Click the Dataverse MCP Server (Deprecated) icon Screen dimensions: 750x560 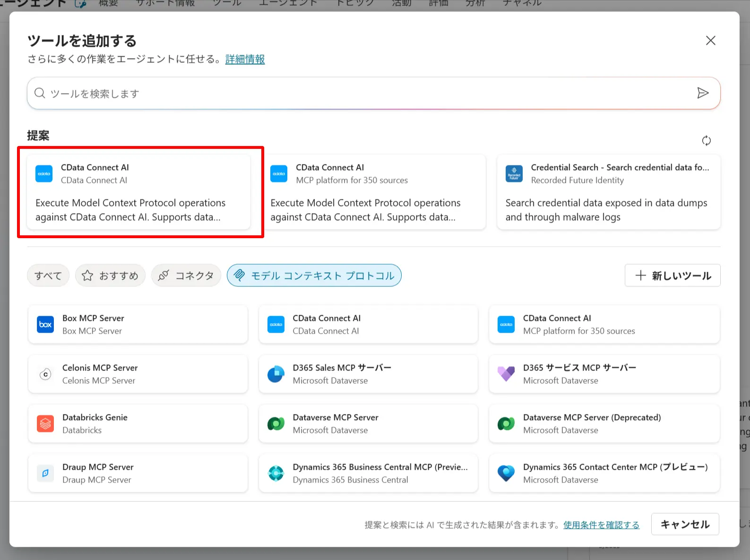pyautogui.click(x=506, y=424)
